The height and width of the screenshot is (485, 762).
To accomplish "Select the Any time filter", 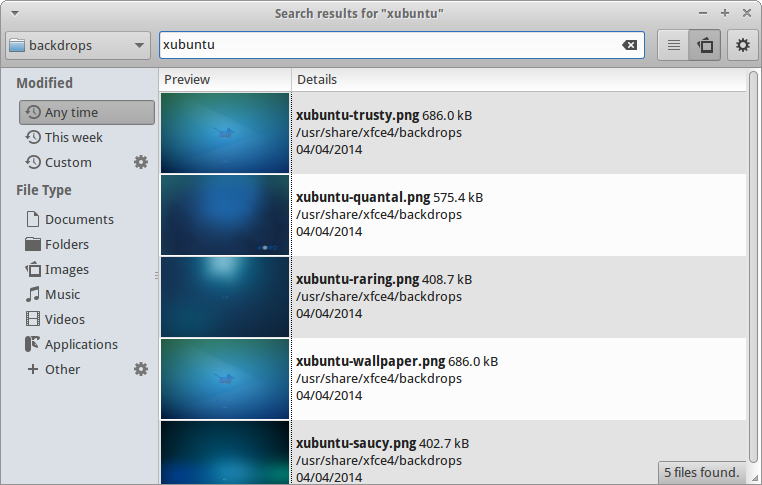I will coord(86,113).
